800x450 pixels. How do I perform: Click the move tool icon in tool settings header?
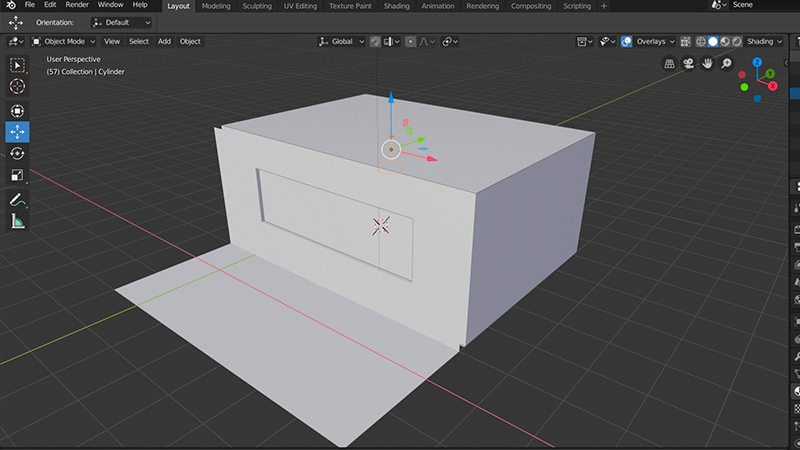click(16, 22)
